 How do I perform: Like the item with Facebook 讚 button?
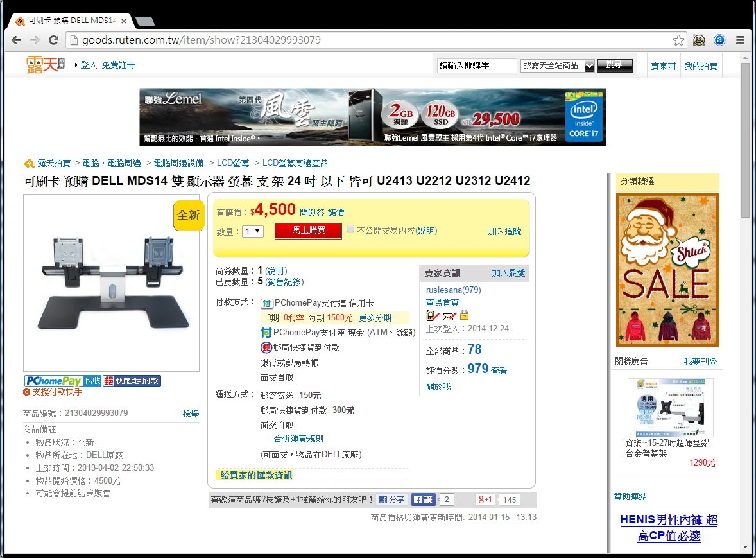tap(424, 500)
